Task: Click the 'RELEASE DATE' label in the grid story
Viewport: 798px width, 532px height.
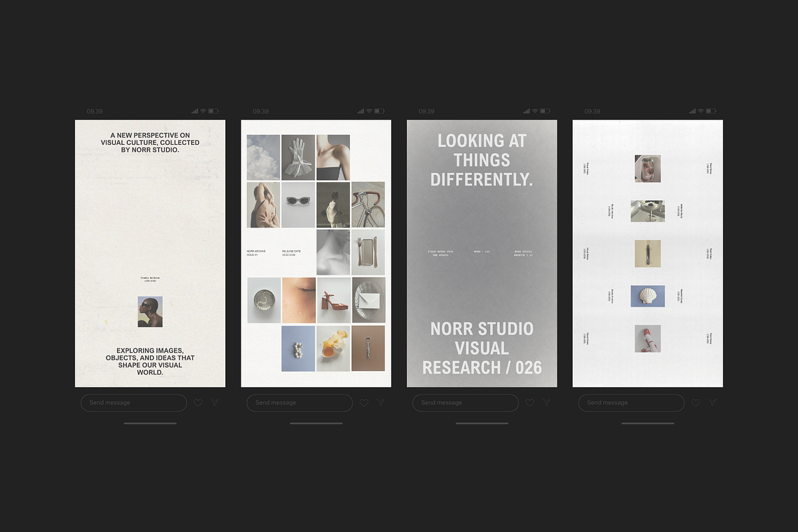Action: 291,253
